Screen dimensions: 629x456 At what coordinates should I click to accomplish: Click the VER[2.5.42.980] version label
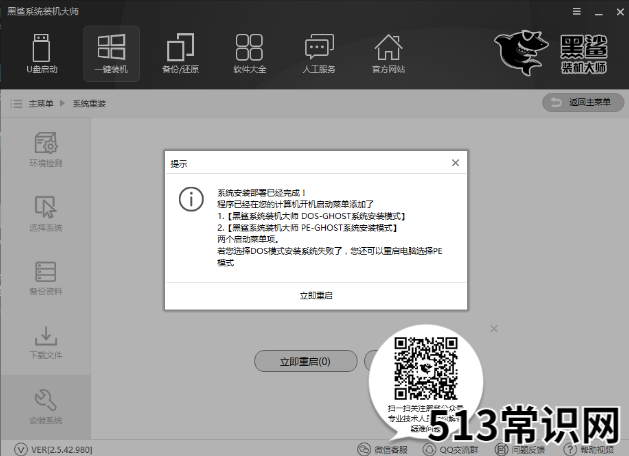[62, 450]
